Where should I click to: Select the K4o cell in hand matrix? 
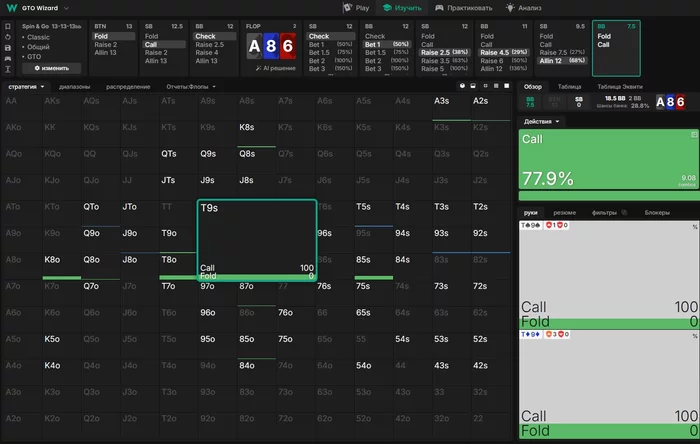point(62,372)
